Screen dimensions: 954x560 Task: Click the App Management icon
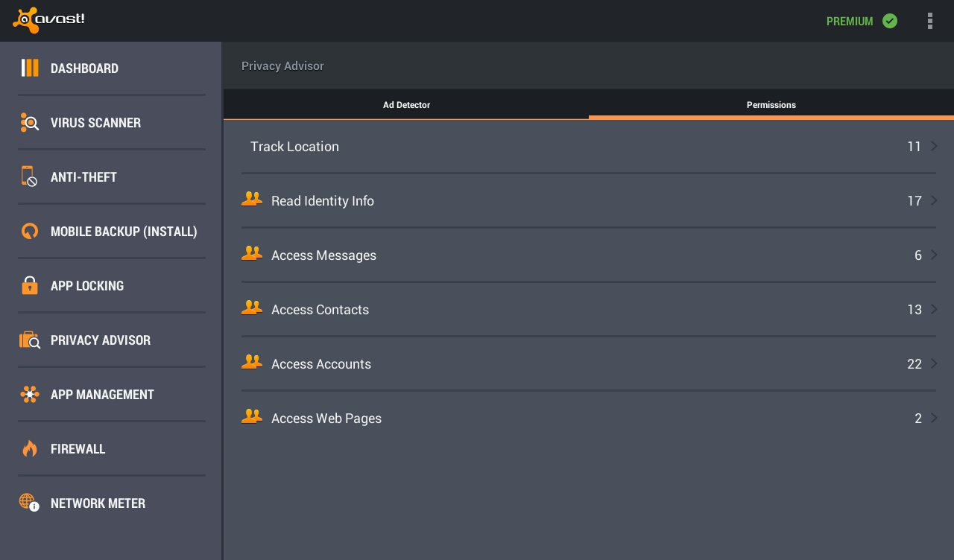coord(30,394)
